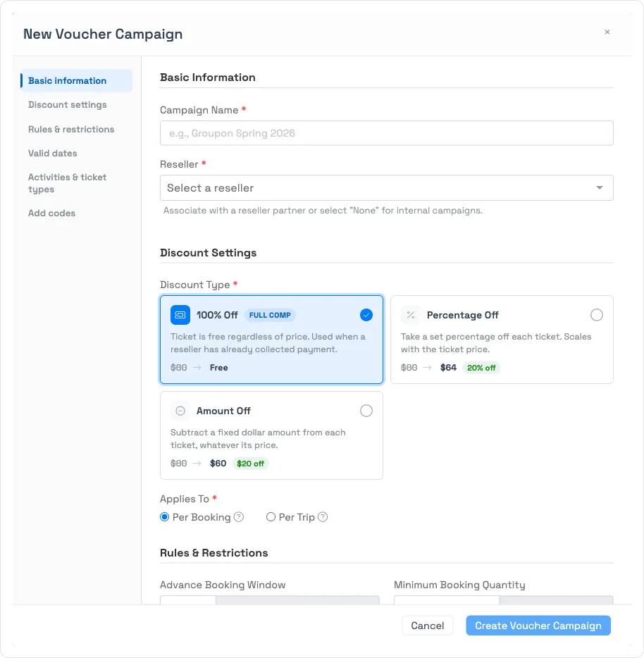Click the FULL COMP badge
The height and width of the screenshot is (658, 644).
tap(270, 315)
